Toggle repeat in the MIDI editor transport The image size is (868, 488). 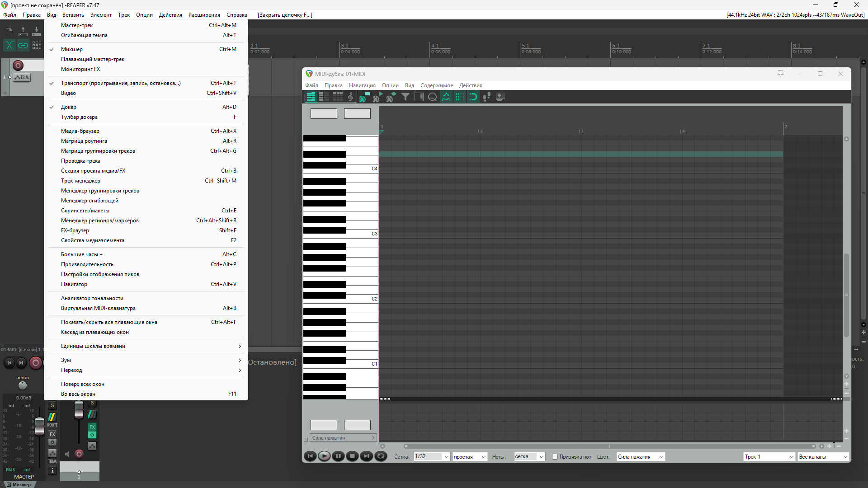381,456
